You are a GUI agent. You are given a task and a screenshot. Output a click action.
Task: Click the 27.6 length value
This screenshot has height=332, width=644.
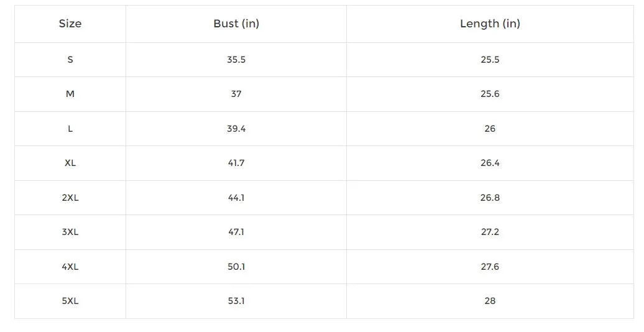tap(490, 267)
